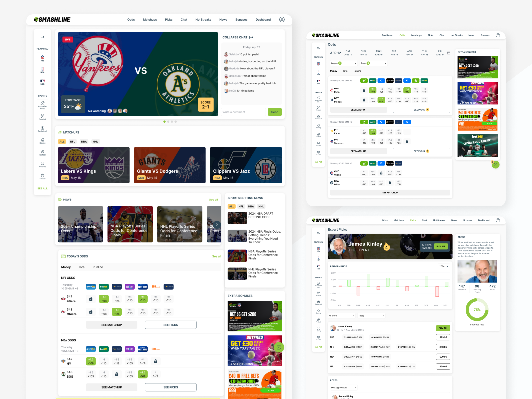
Task: Click profile icon in Picks window header
Action: (498, 220)
